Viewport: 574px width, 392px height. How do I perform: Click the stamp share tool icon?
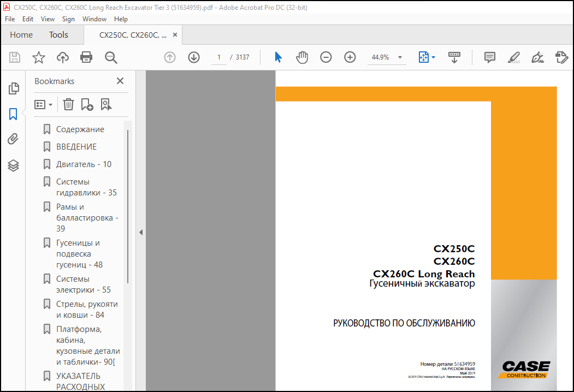[561, 57]
